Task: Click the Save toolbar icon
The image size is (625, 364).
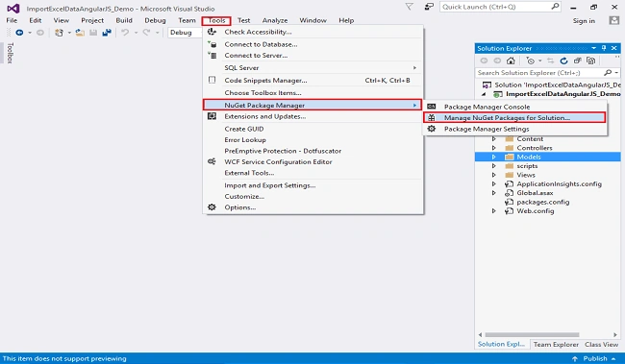Action: point(93,33)
